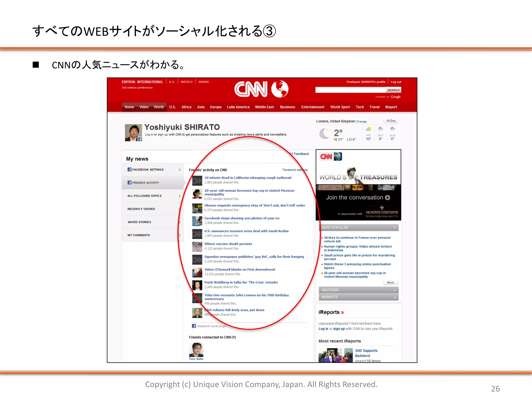Open the Home navigation tab

[x=129, y=107]
